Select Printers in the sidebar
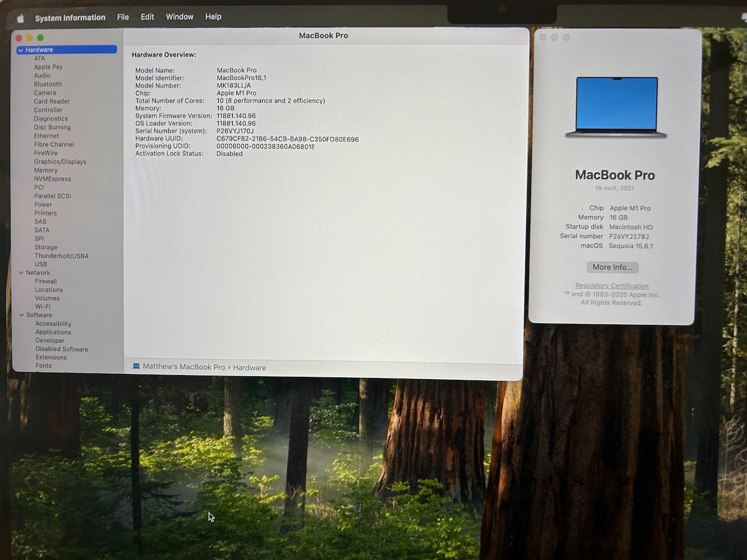This screenshot has height=560, width=747. click(46, 213)
